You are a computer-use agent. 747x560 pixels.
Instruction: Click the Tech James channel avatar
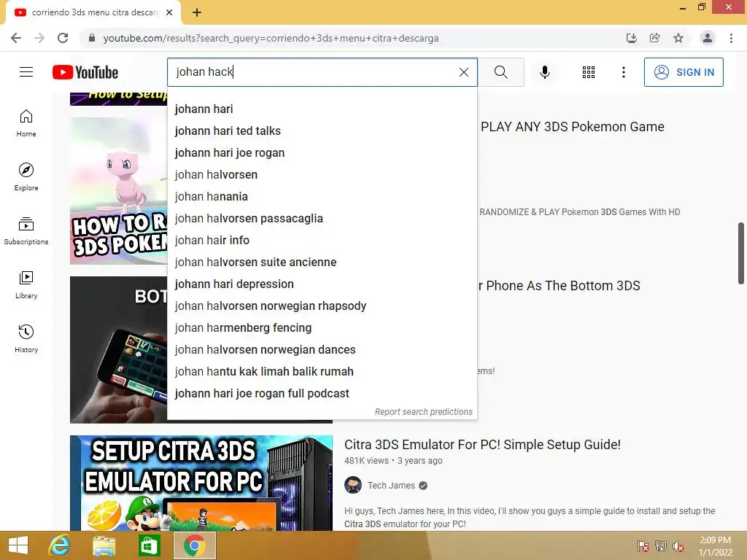click(353, 485)
